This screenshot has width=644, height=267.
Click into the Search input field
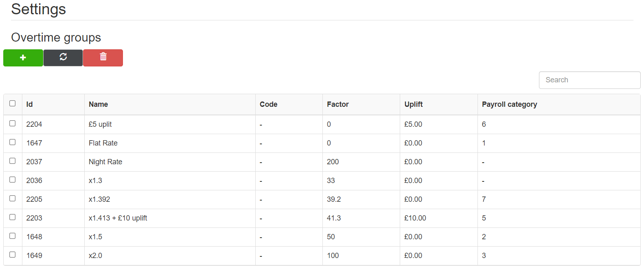coord(589,80)
